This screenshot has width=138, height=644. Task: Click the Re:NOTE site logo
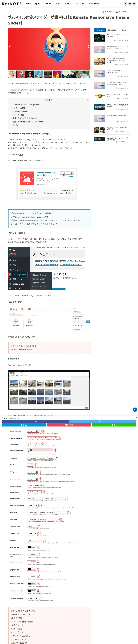12,4
